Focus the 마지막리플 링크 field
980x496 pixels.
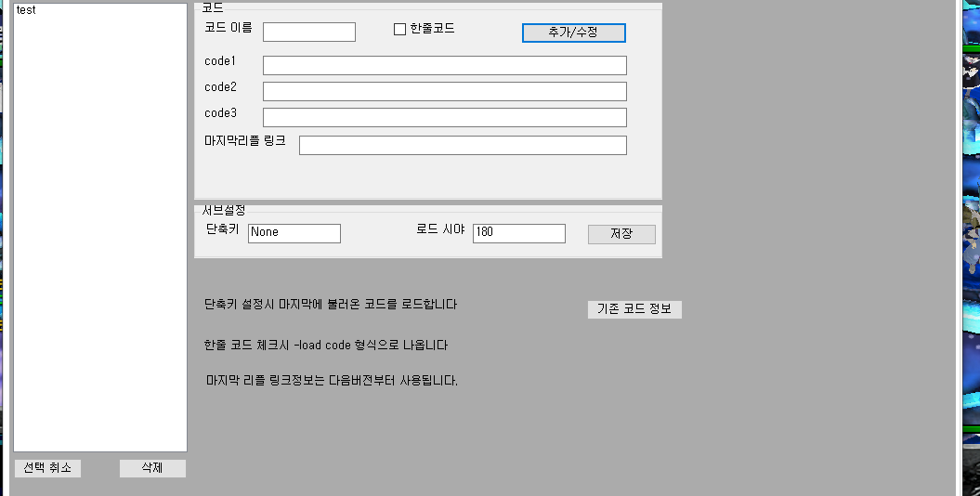pyautogui.click(x=462, y=146)
